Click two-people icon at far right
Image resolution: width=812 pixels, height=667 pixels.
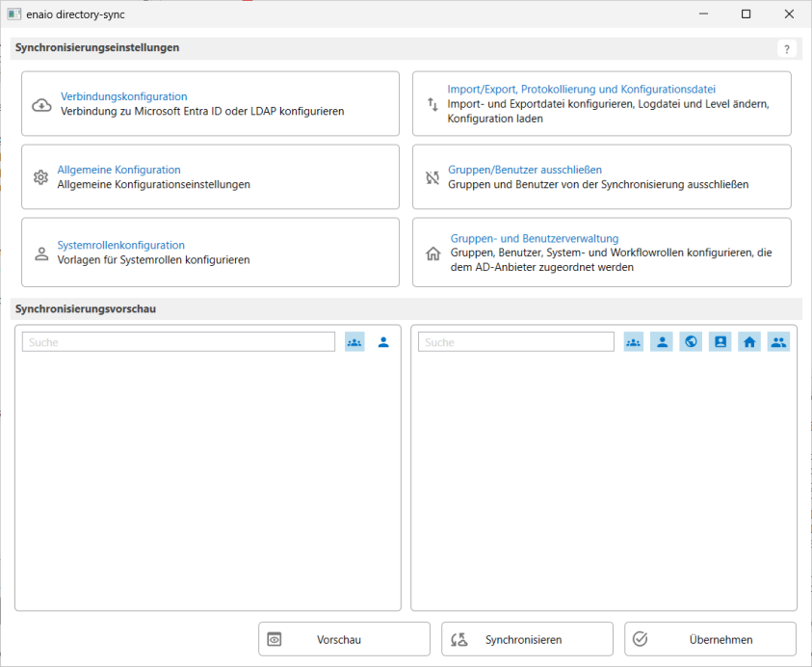pyautogui.click(x=778, y=342)
